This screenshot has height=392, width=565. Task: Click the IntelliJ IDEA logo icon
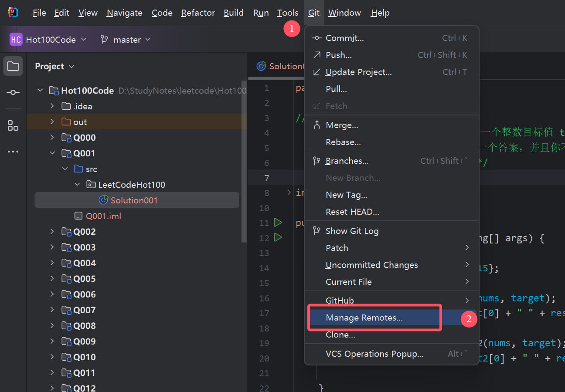[x=13, y=13]
